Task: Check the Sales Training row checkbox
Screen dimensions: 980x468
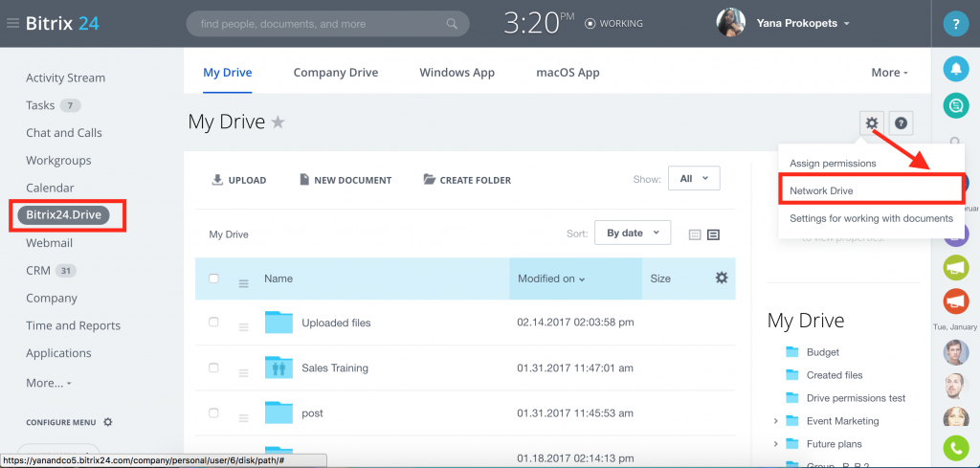Action: pos(213,368)
